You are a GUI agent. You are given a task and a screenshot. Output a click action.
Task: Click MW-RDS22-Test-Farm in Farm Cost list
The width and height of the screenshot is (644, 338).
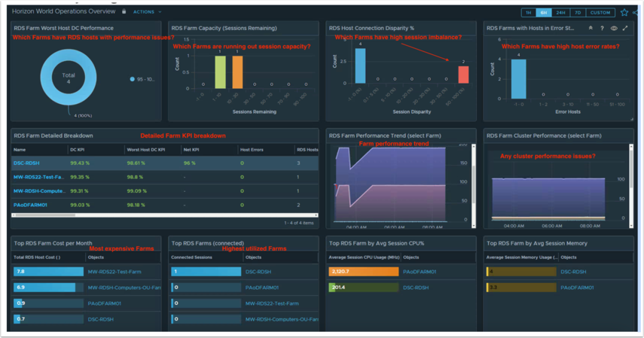point(114,272)
